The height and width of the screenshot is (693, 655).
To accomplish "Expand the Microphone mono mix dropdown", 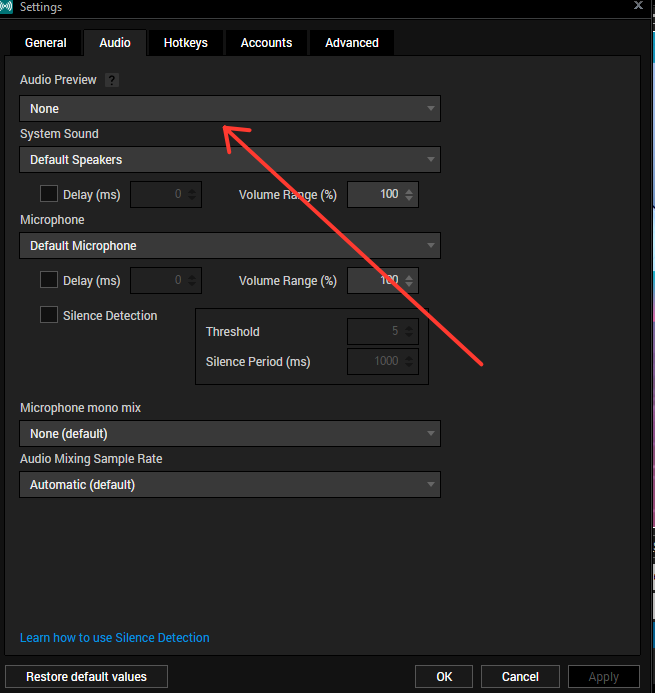I will pyautogui.click(x=230, y=434).
